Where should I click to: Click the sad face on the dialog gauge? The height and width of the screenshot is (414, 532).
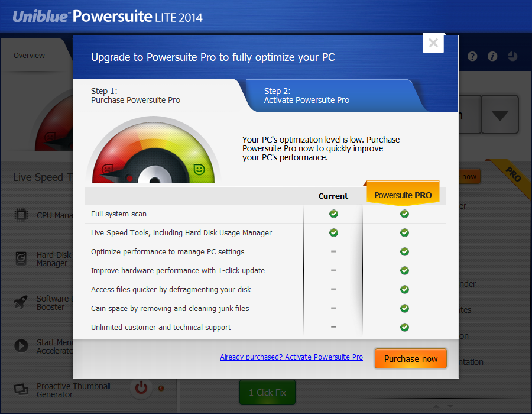108,169
